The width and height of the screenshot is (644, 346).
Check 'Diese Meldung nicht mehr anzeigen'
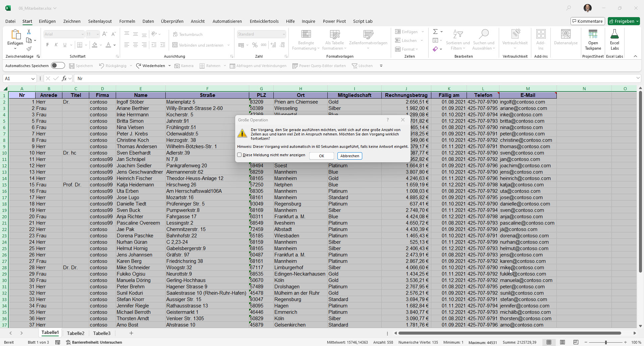[x=239, y=155]
